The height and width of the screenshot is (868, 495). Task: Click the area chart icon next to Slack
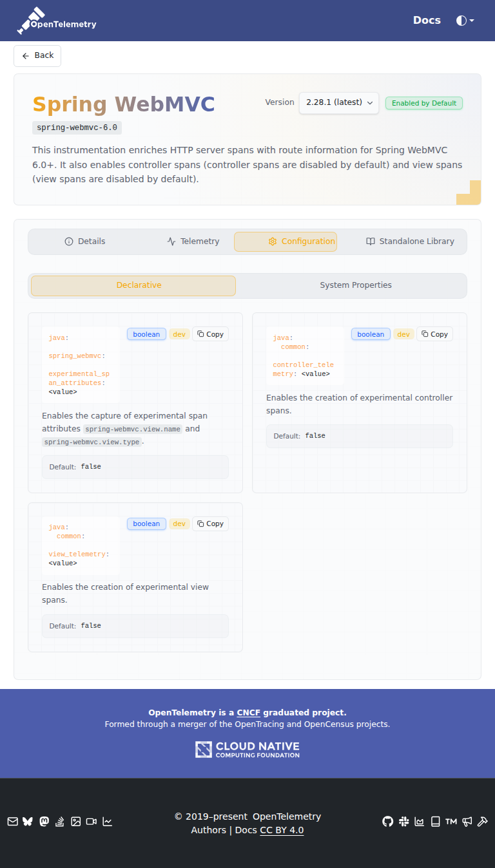(x=420, y=821)
